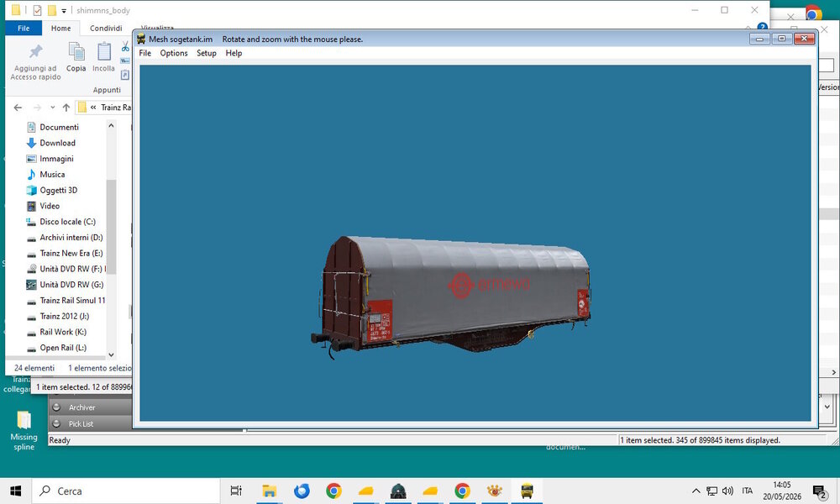Go up one folder with up arrow

pyautogui.click(x=66, y=108)
